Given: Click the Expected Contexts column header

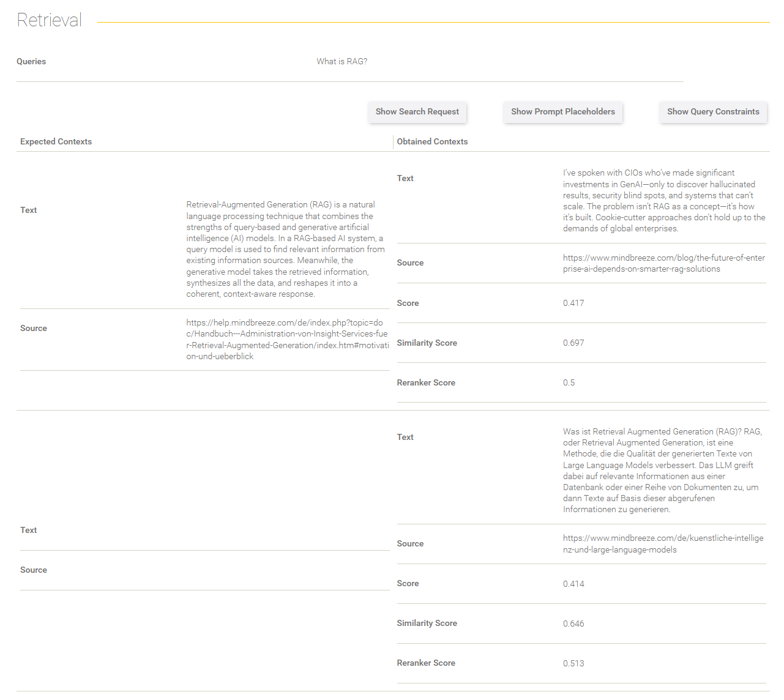Looking at the screenshot, I should [56, 141].
